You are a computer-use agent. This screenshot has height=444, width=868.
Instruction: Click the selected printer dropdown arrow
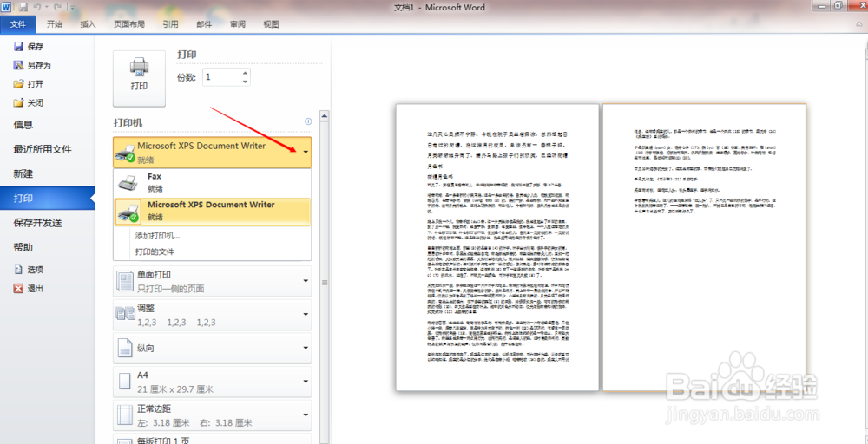(306, 152)
